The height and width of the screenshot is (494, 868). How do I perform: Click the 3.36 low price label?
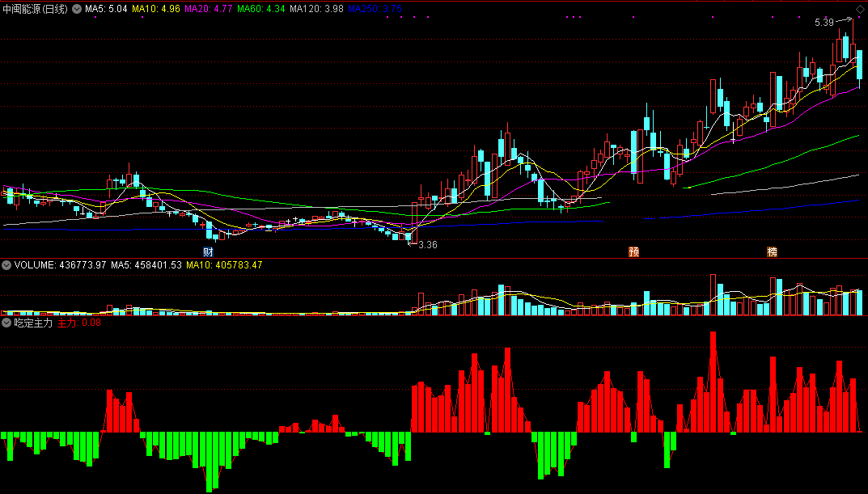(428, 244)
